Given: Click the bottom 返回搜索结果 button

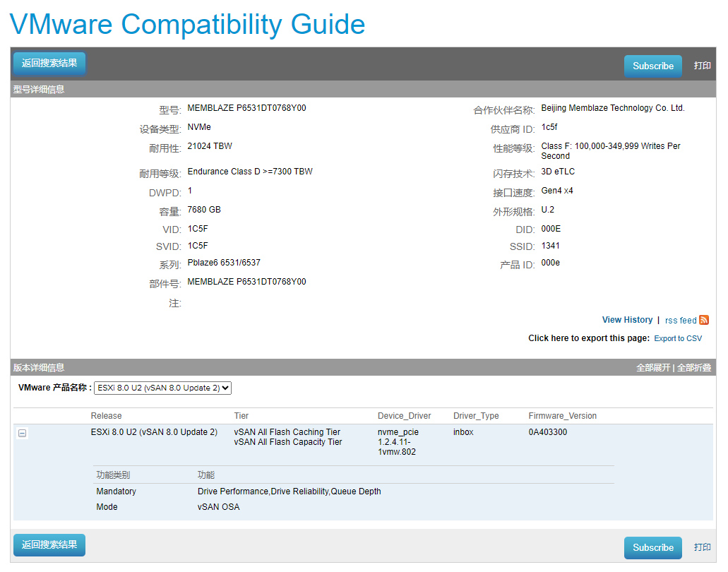Looking at the screenshot, I should tap(49, 545).
